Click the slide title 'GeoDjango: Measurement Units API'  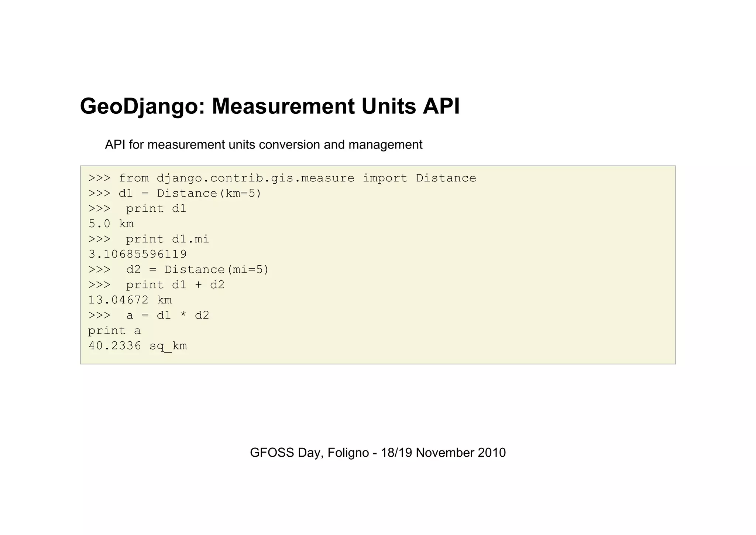(270, 106)
